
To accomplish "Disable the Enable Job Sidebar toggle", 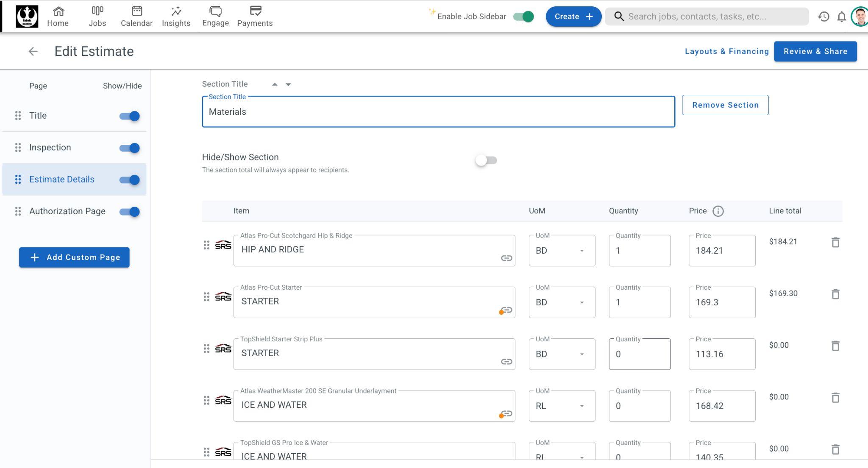I will tap(523, 17).
